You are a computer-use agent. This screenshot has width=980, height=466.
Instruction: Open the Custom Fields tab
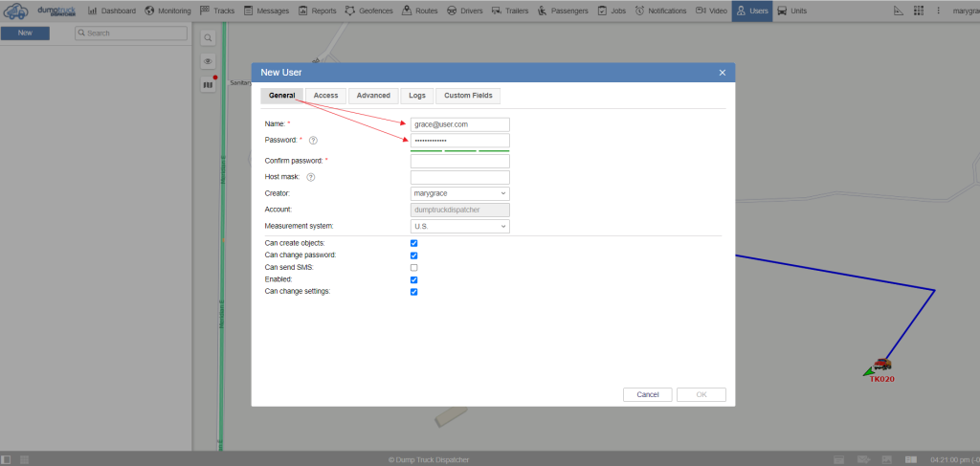coord(467,96)
